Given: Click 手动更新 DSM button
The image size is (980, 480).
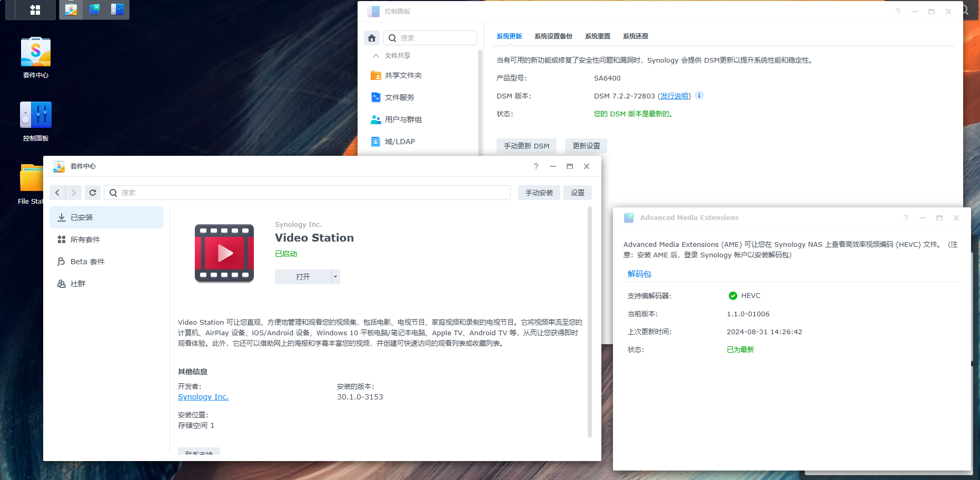Looking at the screenshot, I should coord(526,146).
